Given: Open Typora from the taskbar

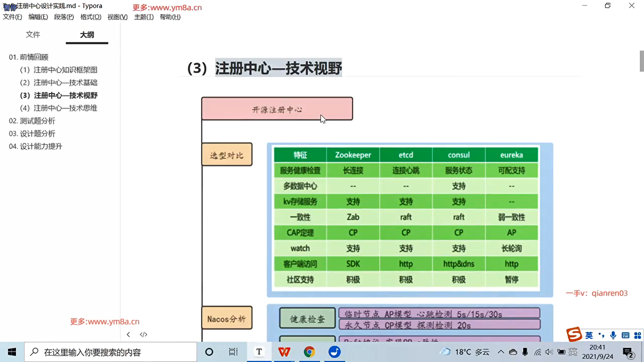Looking at the screenshot, I should 259,352.
